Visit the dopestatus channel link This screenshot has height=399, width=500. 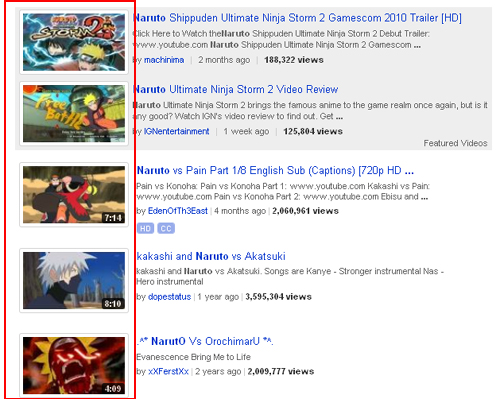point(169,297)
